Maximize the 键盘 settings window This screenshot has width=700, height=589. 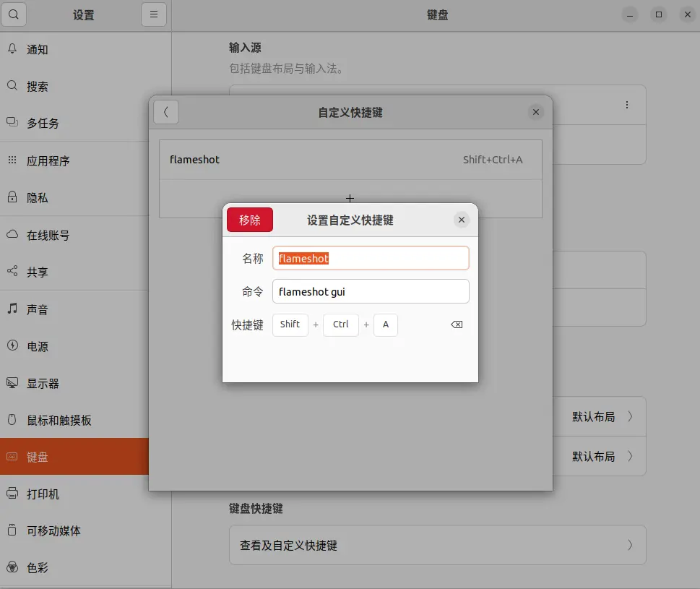click(659, 14)
